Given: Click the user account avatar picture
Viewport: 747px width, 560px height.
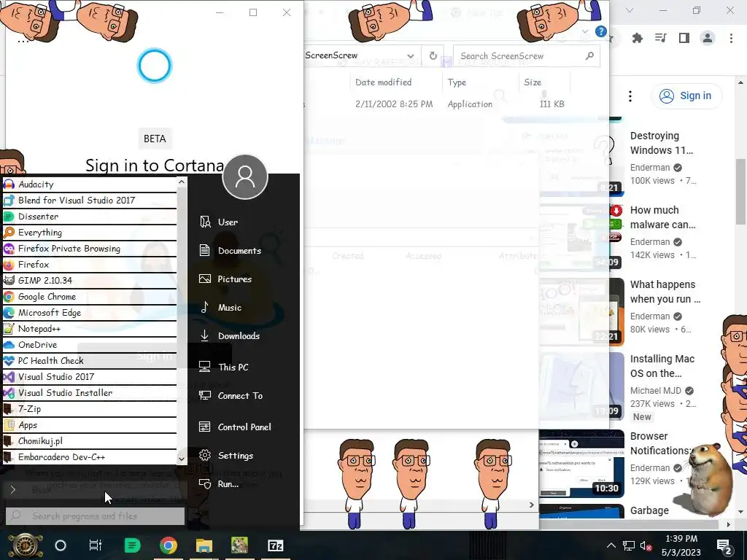Looking at the screenshot, I should click(x=245, y=177).
